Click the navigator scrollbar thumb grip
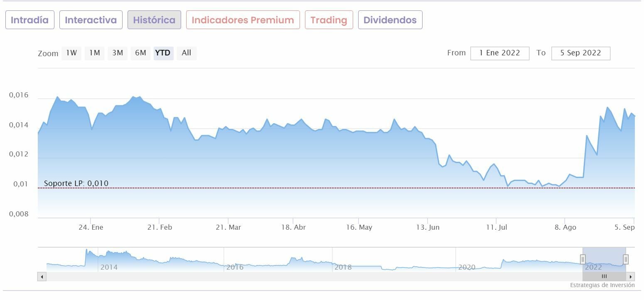644x300 pixels. click(604, 277)
